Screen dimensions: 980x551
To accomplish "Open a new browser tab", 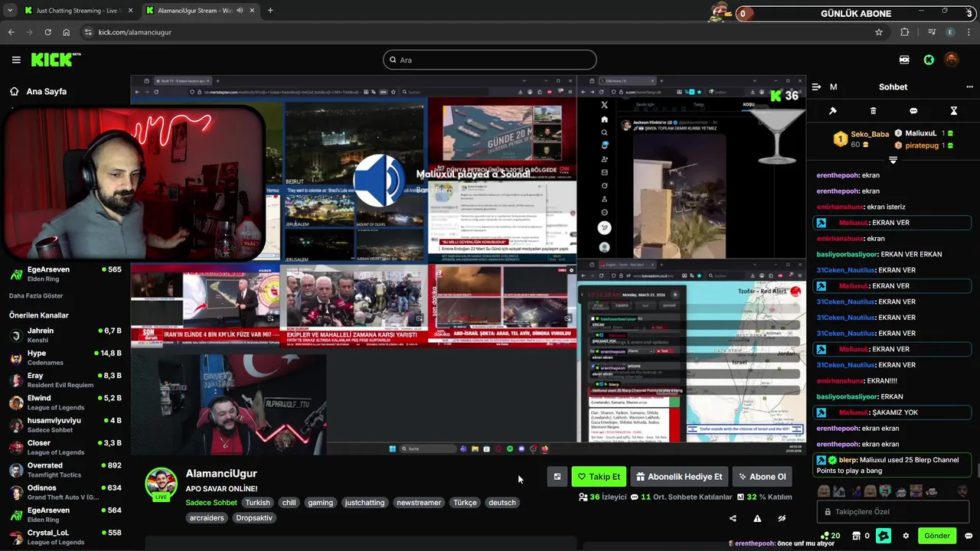I will [x=270, y=11].
